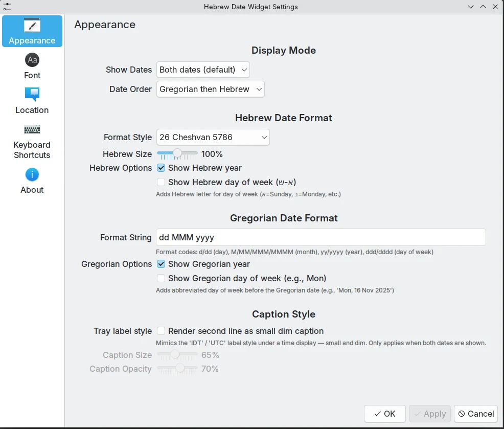
Task: Open the window shade chevron menu
Action: point(470,7)
